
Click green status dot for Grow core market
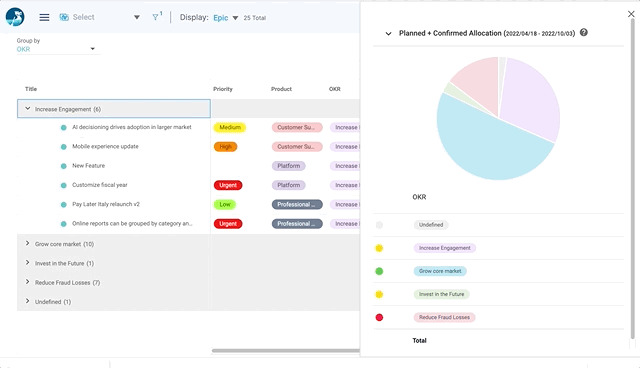(x=379, y=271)
